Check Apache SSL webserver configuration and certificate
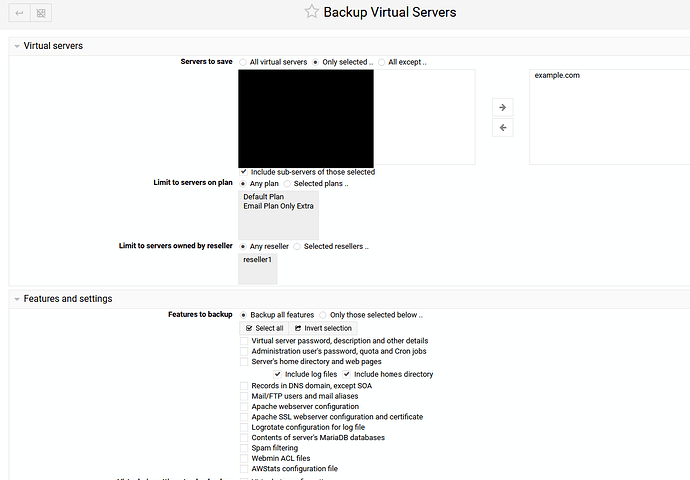The height and width of the screenshot is (480, 690). [x=244, y=417]
